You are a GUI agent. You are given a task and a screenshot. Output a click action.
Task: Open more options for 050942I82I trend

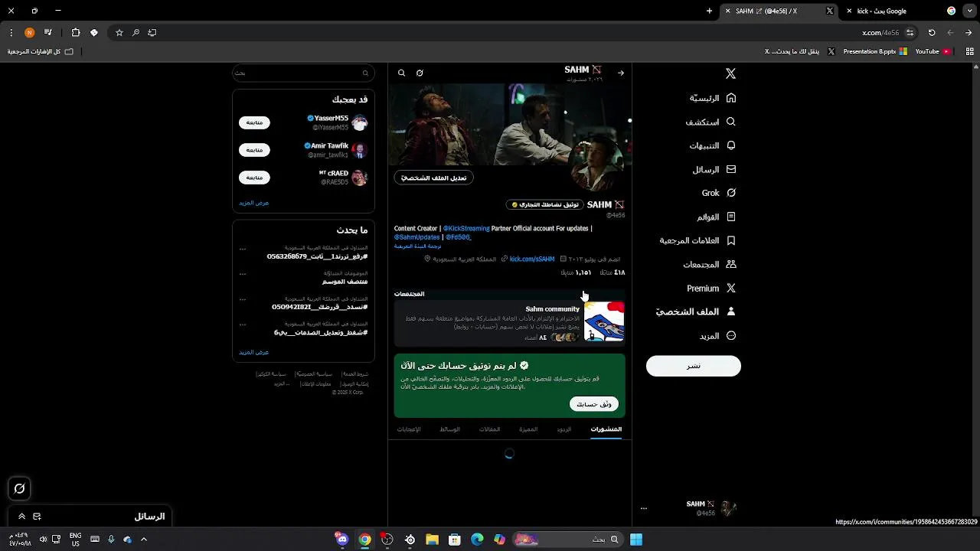[243, 299]
